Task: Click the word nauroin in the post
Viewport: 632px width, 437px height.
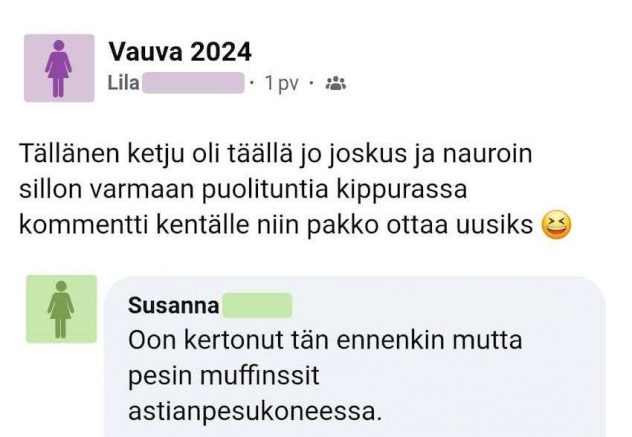Action: coord(487,154)
